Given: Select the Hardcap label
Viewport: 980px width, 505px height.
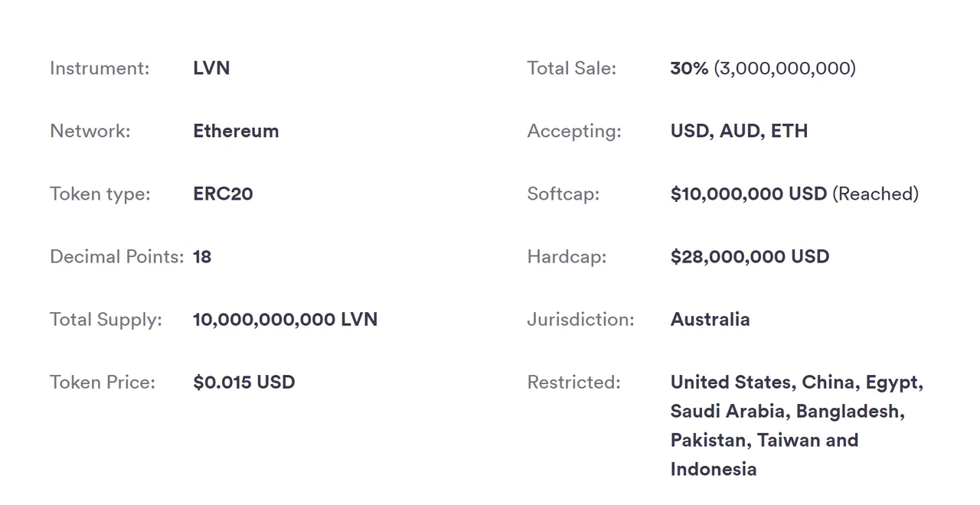Looking at the screenshot, I should tap(567, 256).
